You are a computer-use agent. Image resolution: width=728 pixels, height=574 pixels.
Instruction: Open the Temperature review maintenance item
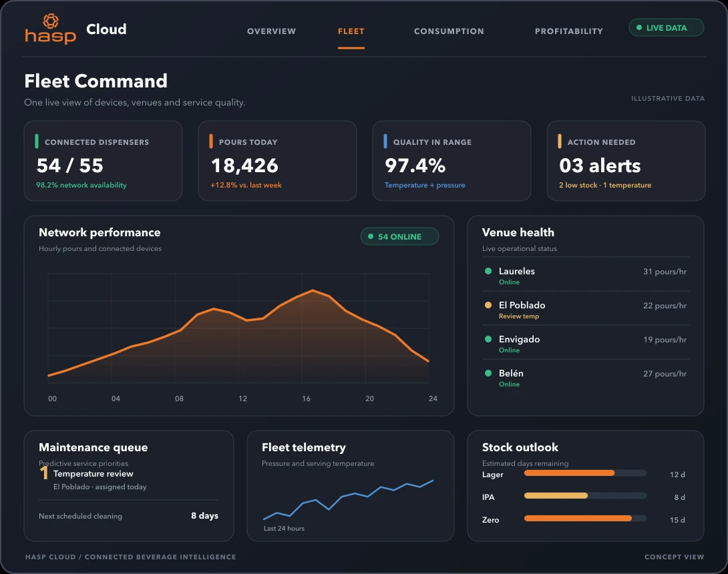(93, 473)
